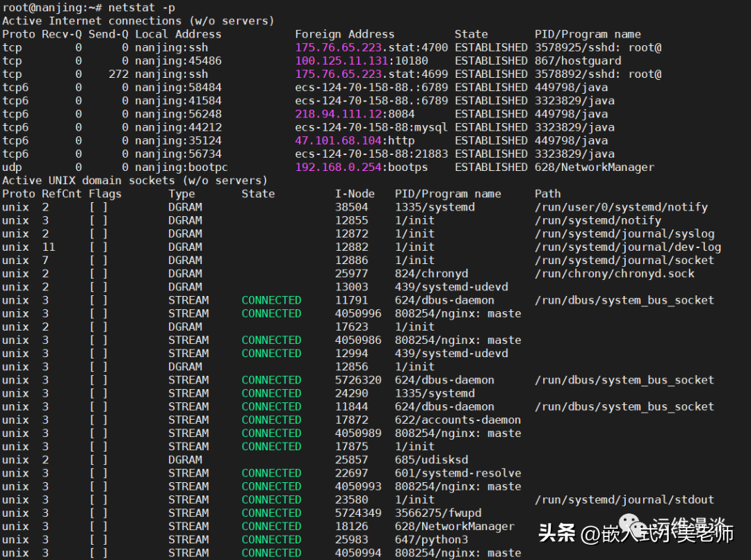This screenshot has height=560, width=751.
Task: Click the Foreign Address column header
Action: pyautogui.click(x=344, y=34)
